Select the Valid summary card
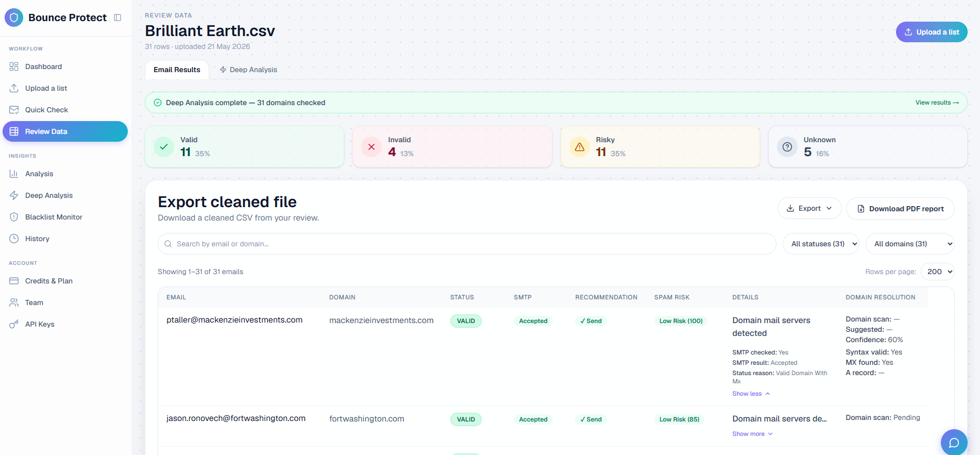Viewport: 980px width, 455px height. (x=245, y=147)
